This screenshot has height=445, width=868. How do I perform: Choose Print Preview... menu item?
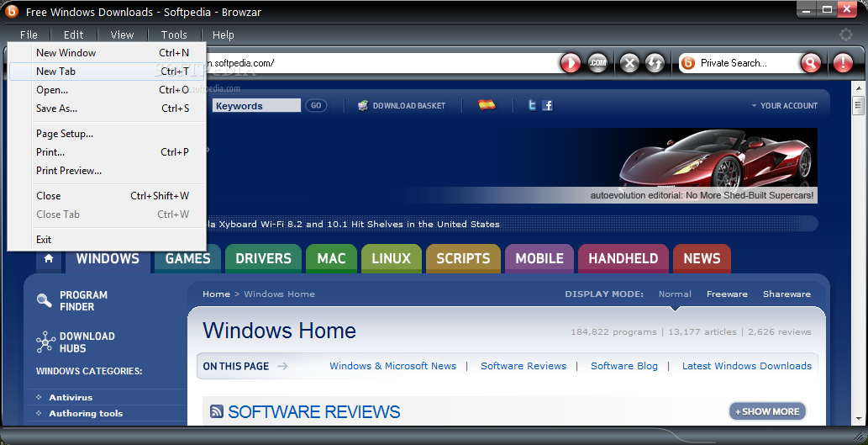107,171
